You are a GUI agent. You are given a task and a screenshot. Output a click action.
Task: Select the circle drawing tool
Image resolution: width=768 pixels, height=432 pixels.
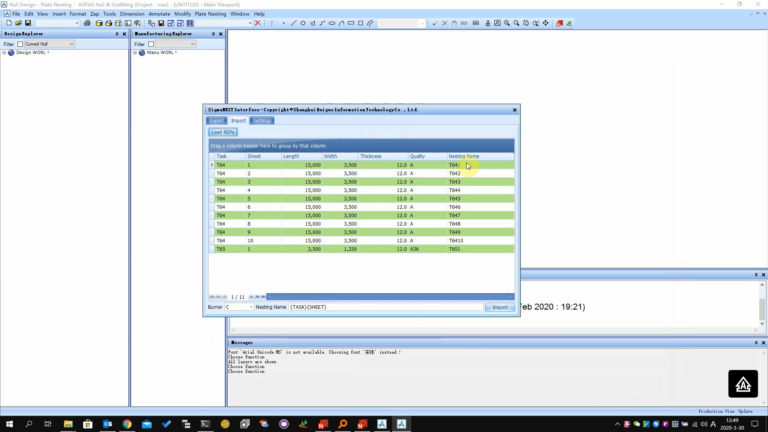(303, 23)
